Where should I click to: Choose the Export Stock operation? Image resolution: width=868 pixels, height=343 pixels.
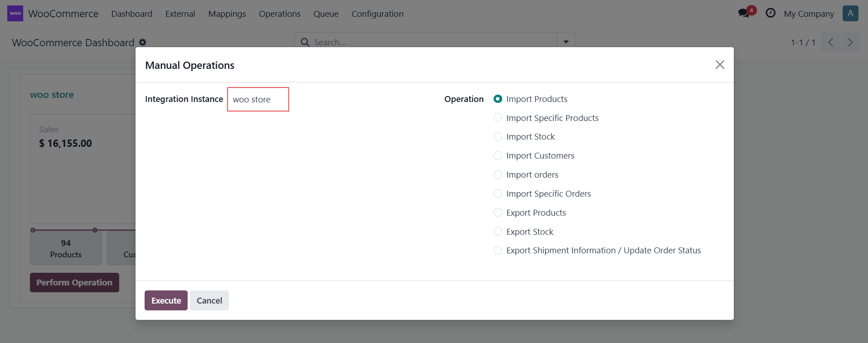(x=498, y=232)
